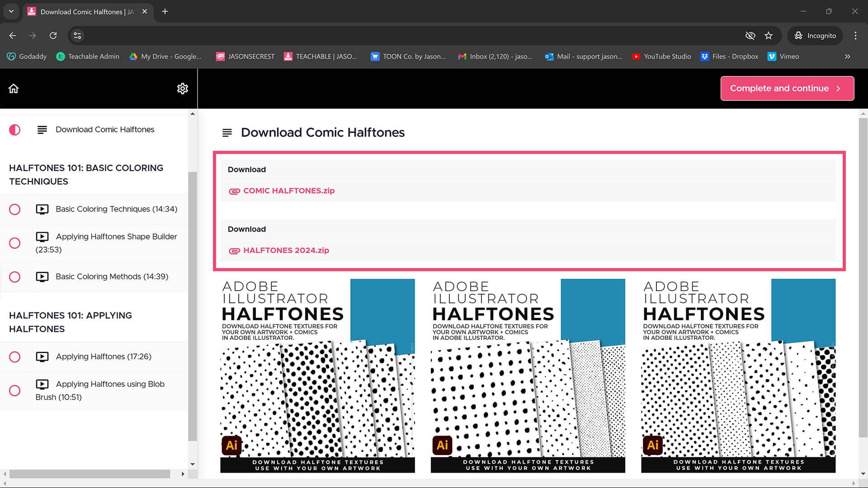Mark Basic Coloring Techniques completion circle

(x=14, y=210)
